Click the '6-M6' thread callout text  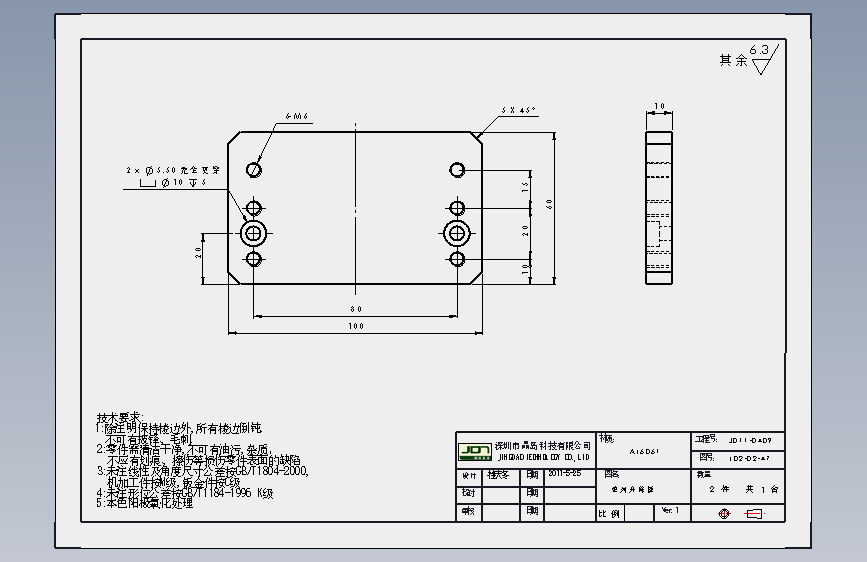(x=297, y=116)
